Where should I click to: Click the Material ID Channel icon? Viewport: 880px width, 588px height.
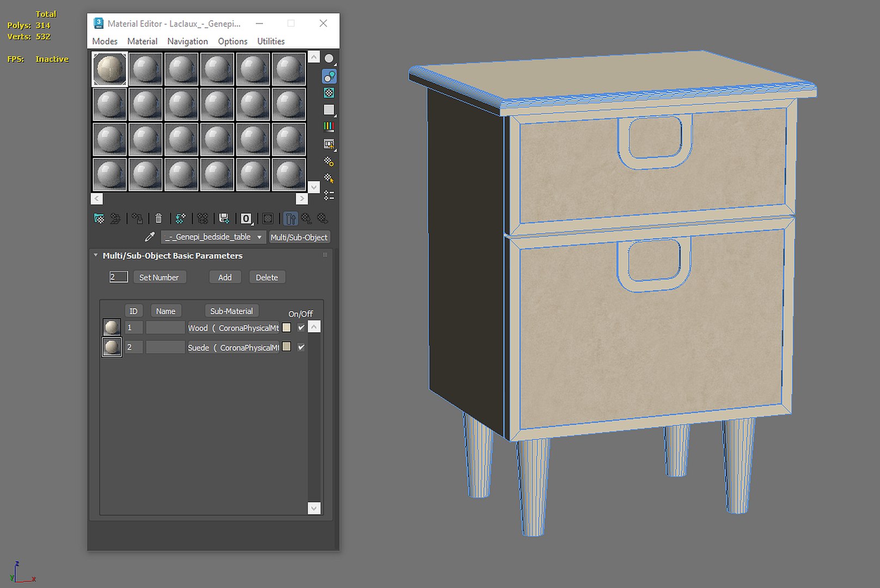246,218
